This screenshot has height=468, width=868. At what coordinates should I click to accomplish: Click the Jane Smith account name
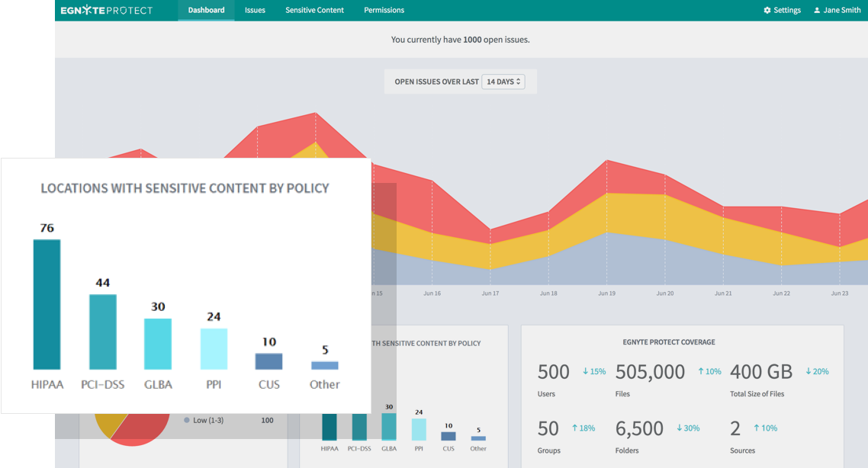pyautogui.click(x=842, y=11)
